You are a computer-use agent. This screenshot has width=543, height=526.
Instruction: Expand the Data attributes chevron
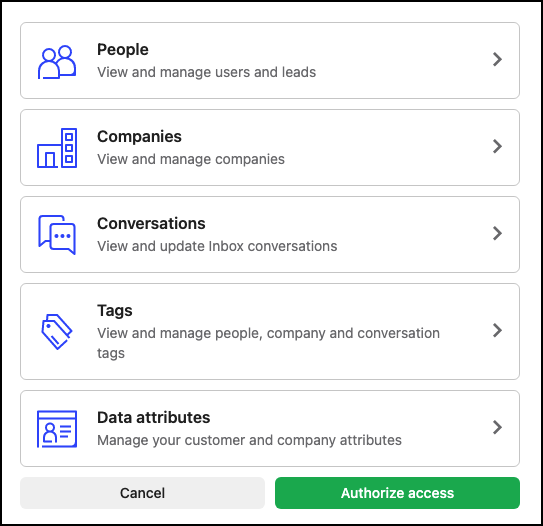click(x=497, y=427)
